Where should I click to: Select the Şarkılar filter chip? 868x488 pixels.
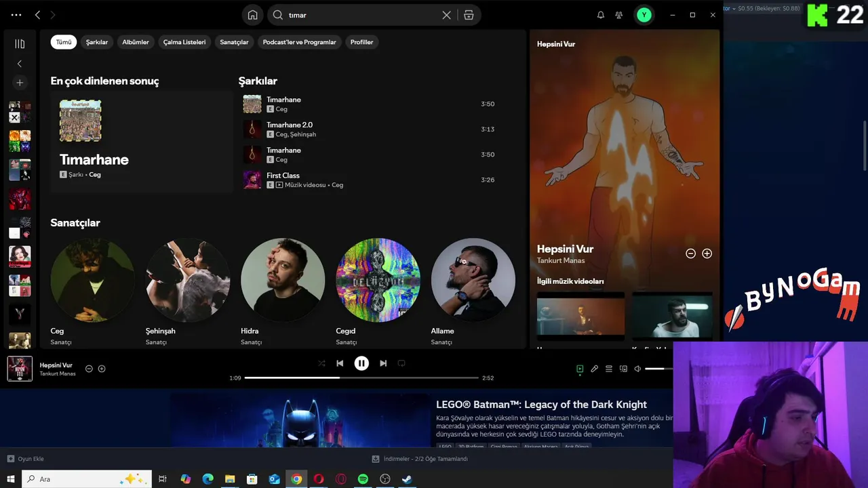tap(97, 42)
